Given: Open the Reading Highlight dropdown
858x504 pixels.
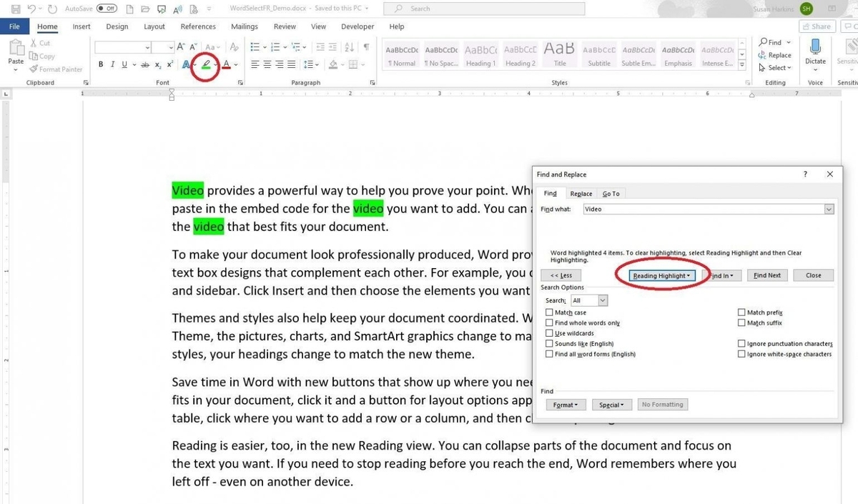Looking at the screenshot, I should pos(661,275).
